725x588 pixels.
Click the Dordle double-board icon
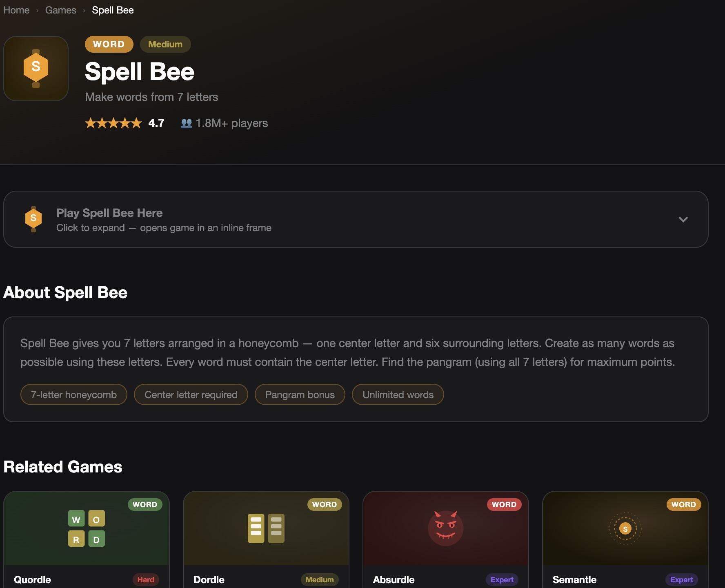(x=266, y=528)
